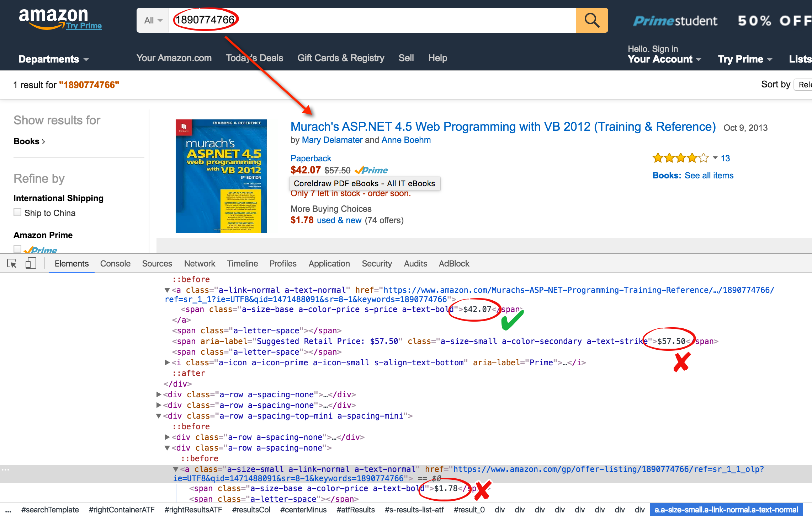
Task: Select #result_0 breadcrumb
Action: tap(469, 510)
